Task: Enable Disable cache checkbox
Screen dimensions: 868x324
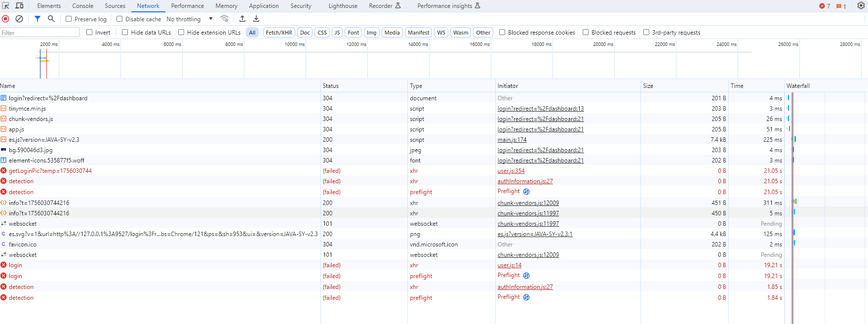Action: tap(119, 19)
